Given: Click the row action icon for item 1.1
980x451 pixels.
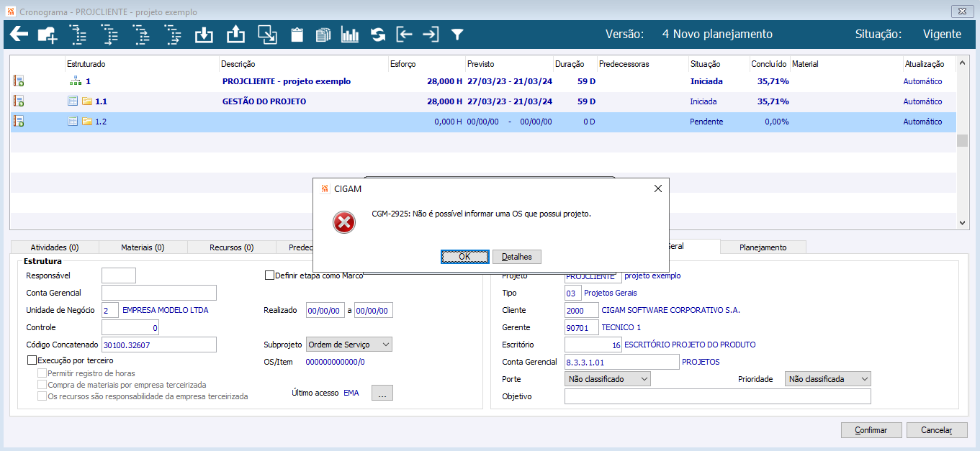Looking at the screenshot, I should click(19, 101).
